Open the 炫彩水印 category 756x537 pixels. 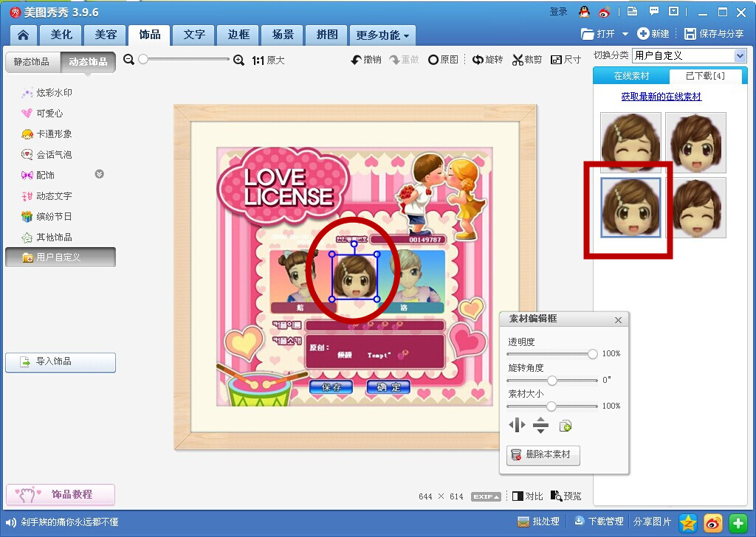(x=47, y=92)
